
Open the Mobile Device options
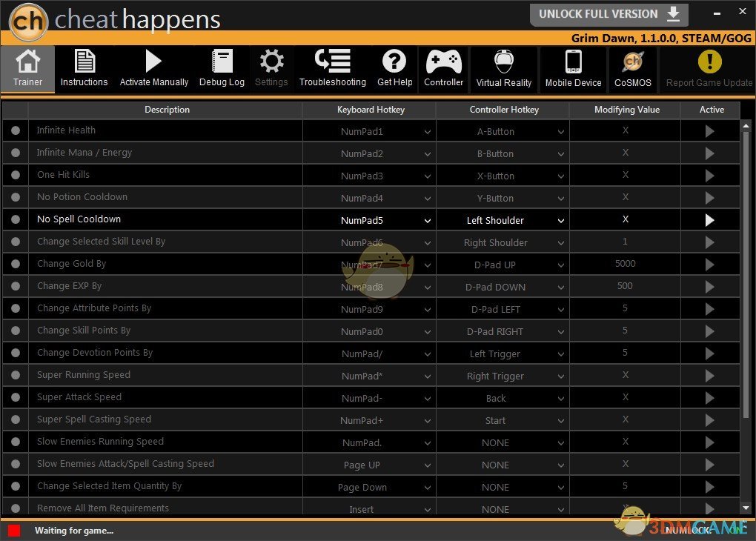(573, 68)
